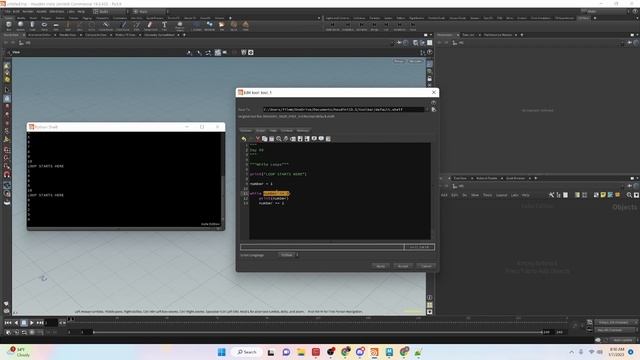This screenshot has height=360, width=640.
Task: Switch to Geometry Spreadsheet pane tab
Action: pyautogui.click(x=159, y=35)
